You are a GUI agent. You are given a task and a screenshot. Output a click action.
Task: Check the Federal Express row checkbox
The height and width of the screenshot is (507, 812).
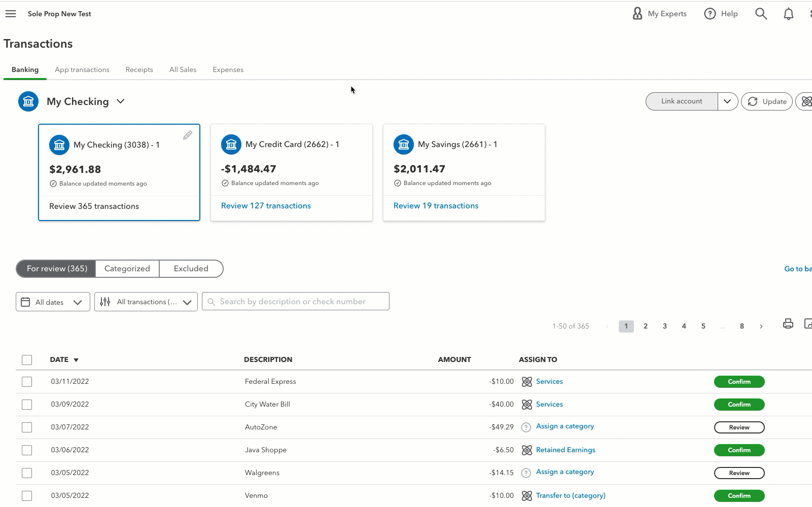point(27,382)
